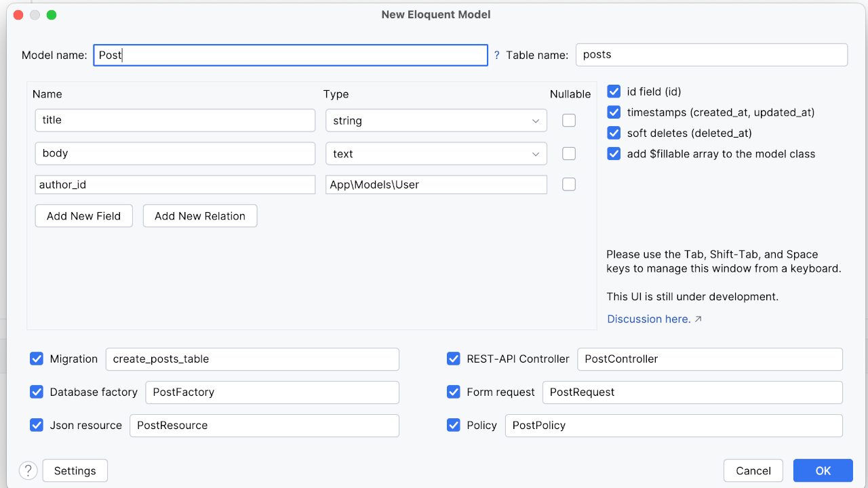Click the Model name input field

tap(290, 56)
